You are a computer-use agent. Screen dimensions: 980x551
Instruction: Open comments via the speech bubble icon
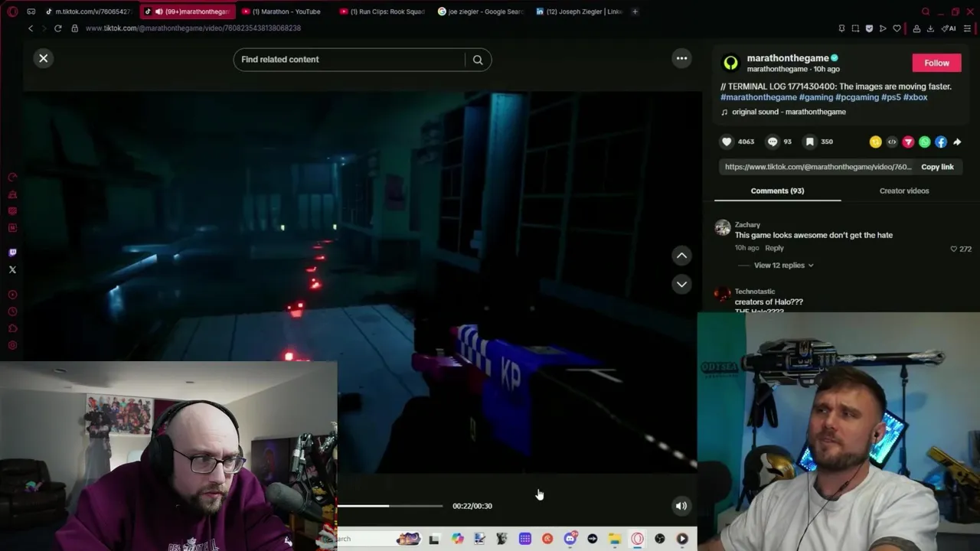pyautogui.click(x=773, y=142)
